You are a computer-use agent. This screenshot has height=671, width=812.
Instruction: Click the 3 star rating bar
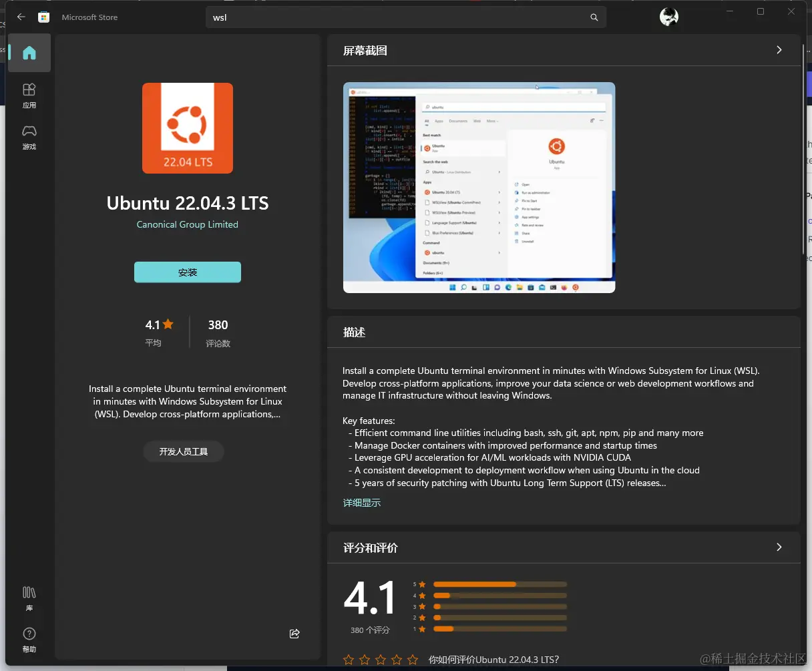tap(499, 607)
